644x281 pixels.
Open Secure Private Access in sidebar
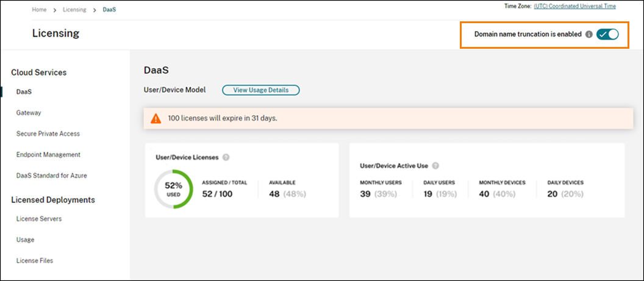48,133
